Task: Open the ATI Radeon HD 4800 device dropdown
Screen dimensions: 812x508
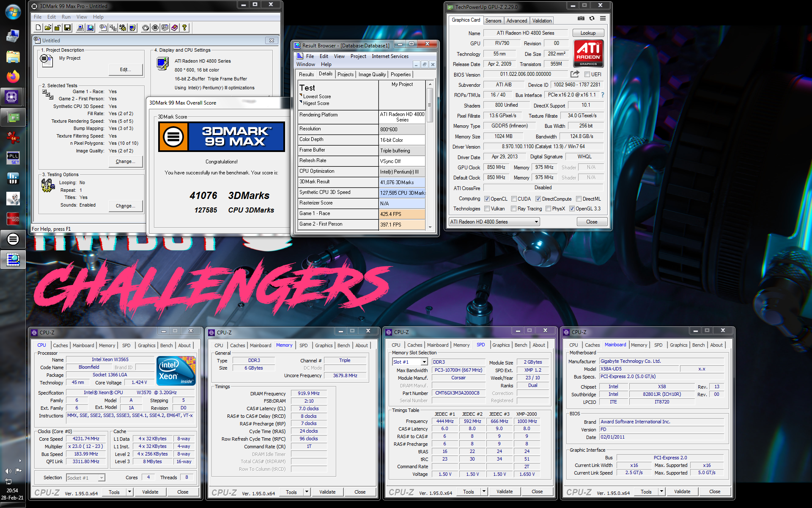Action: (x=494, y=222)
